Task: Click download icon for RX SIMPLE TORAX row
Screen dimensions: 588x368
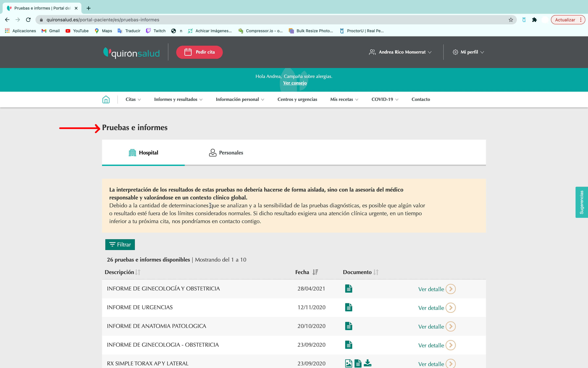Action: (x=368, y=363)
